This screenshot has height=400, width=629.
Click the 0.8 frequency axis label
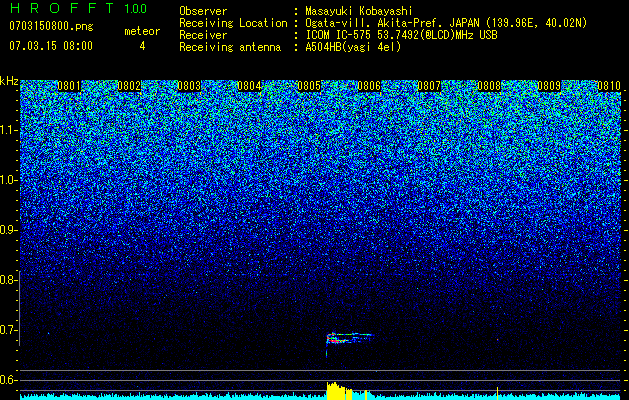pyautogui.click(x=7, y=280)
